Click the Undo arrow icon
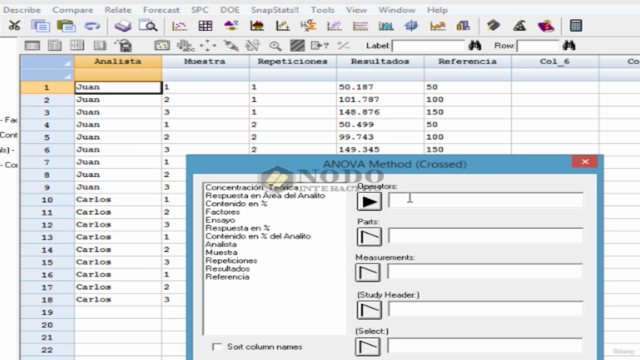The width and height of the screenshot is (640, 360). (x=92, y=26)
